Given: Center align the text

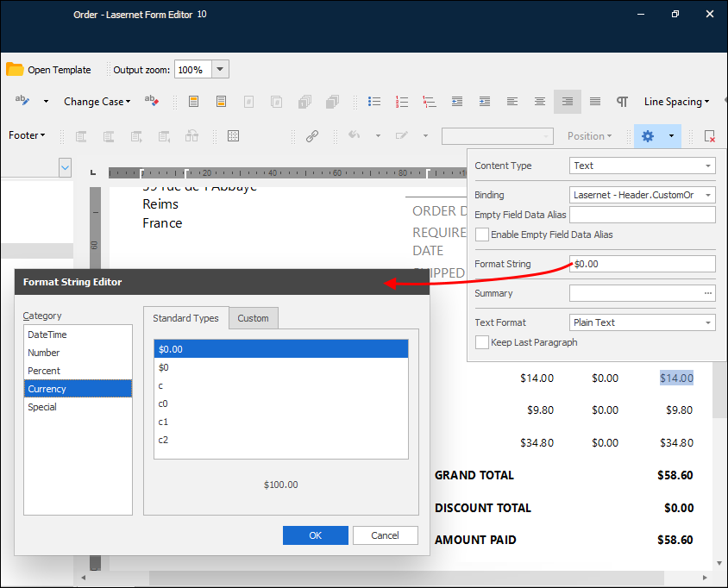Looking at the screenshot, I should (x=540, y=102).
